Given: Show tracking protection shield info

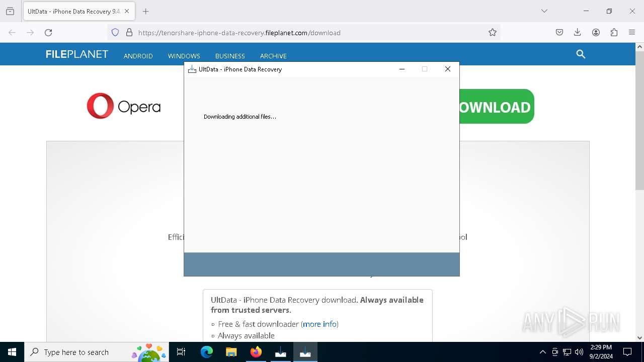Looking at the screenshot, I should pyautogui.click(x=115, y=32).
